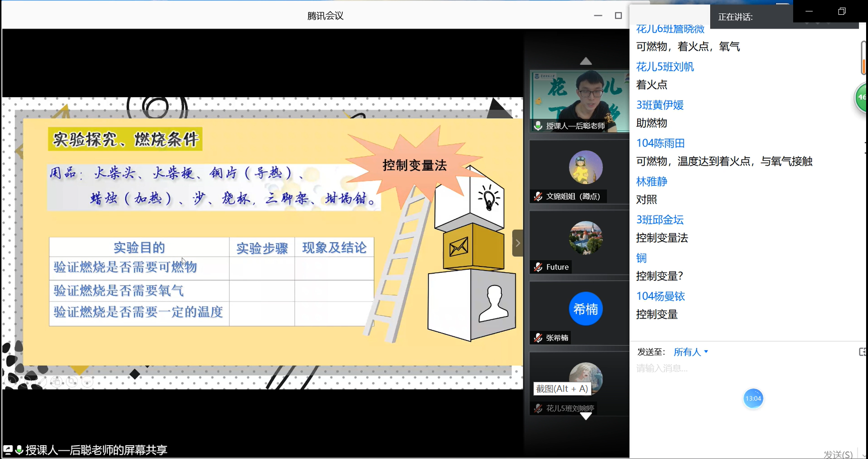The image size is (868, 459).
Task: Click slide table header 现象及结论
Action: click(334, 248)
